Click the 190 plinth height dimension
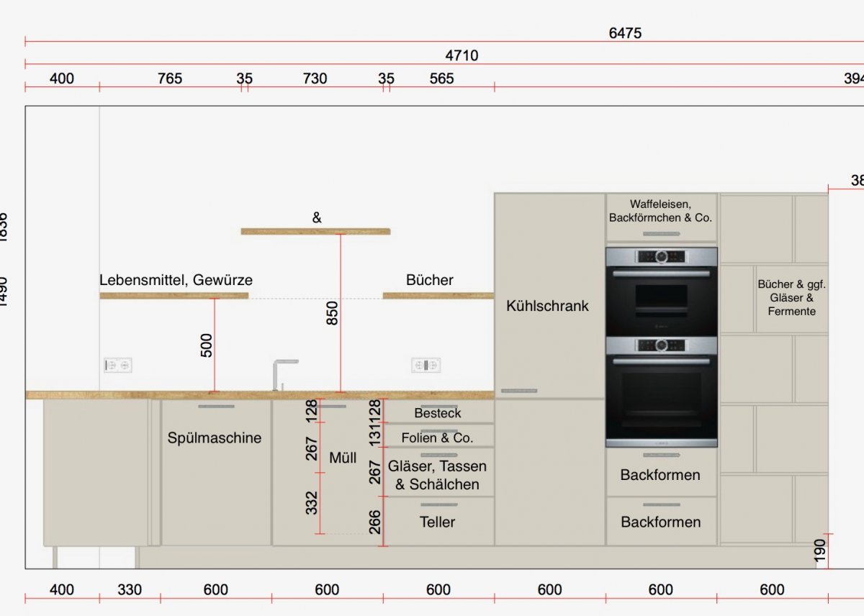Image resolution: width=864 pixels, height=616 pixels. click(x=819, y=551)
